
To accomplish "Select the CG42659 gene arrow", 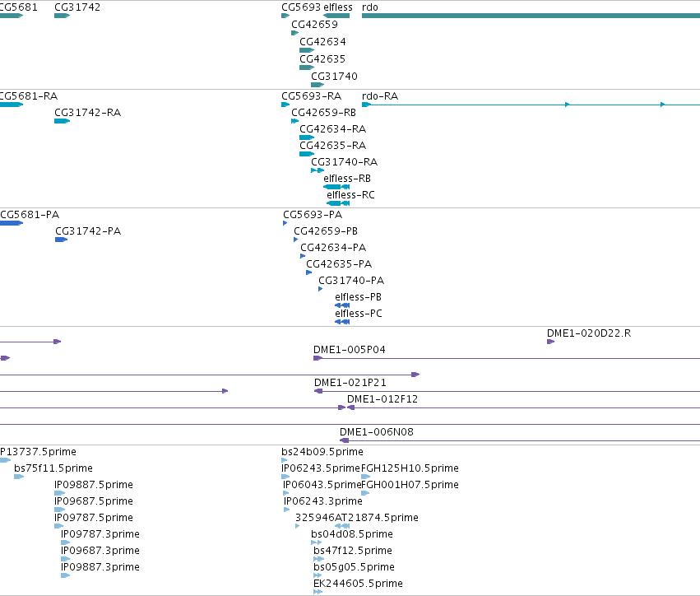I will (x=294, y=33).
